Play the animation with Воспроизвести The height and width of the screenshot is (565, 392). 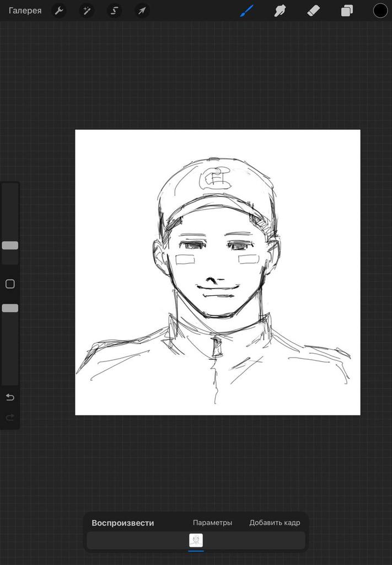(x=123, y=523)
